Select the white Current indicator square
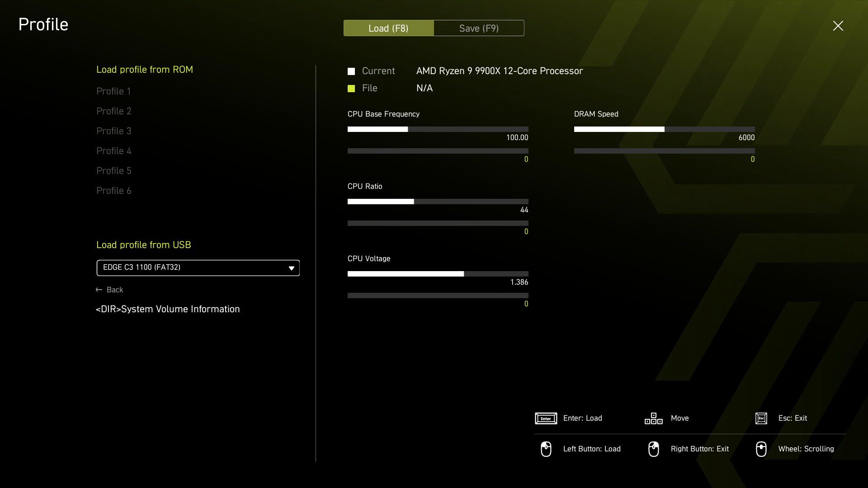This screenshot has height=488, width=868. coord(352,71)
